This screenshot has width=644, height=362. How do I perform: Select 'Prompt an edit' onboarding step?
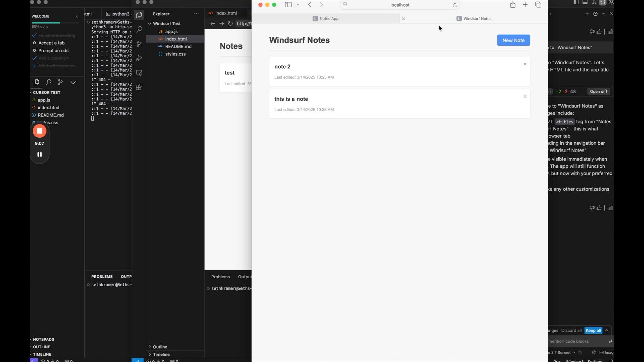pyautogui.click(x=53, y=50)
